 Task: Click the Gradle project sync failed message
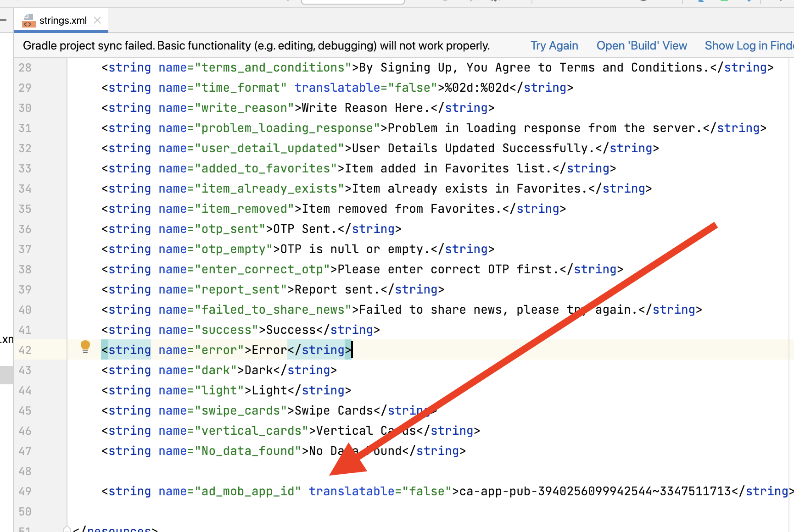coord(256,46)
